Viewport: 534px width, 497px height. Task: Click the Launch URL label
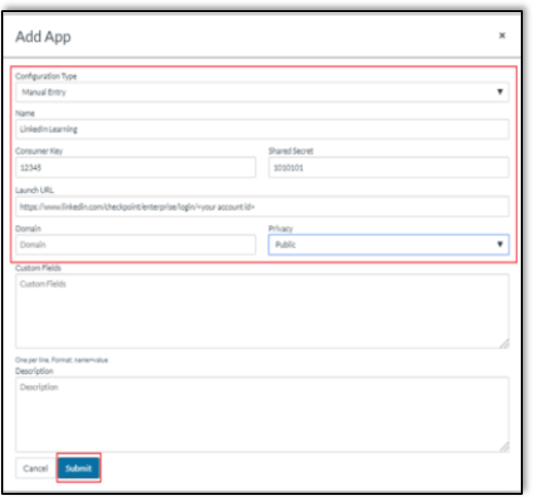pyautogui.click(x=34, y=190)
